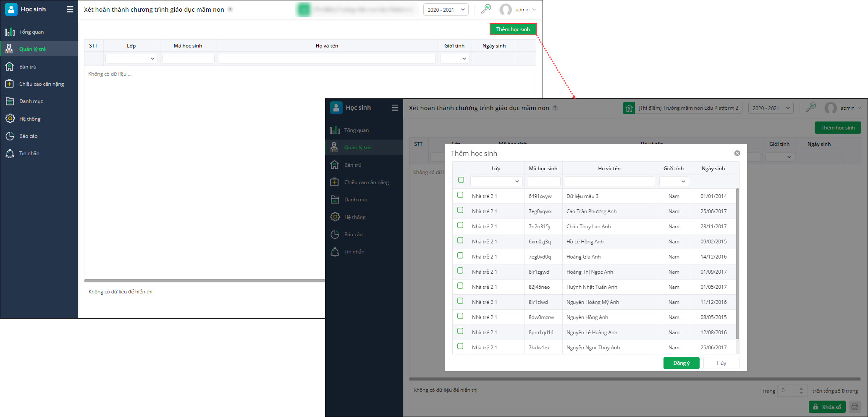Check the row for Nguyễn Hồng Anh
Screen dimensions: 868x417
(x=460, y=316)
